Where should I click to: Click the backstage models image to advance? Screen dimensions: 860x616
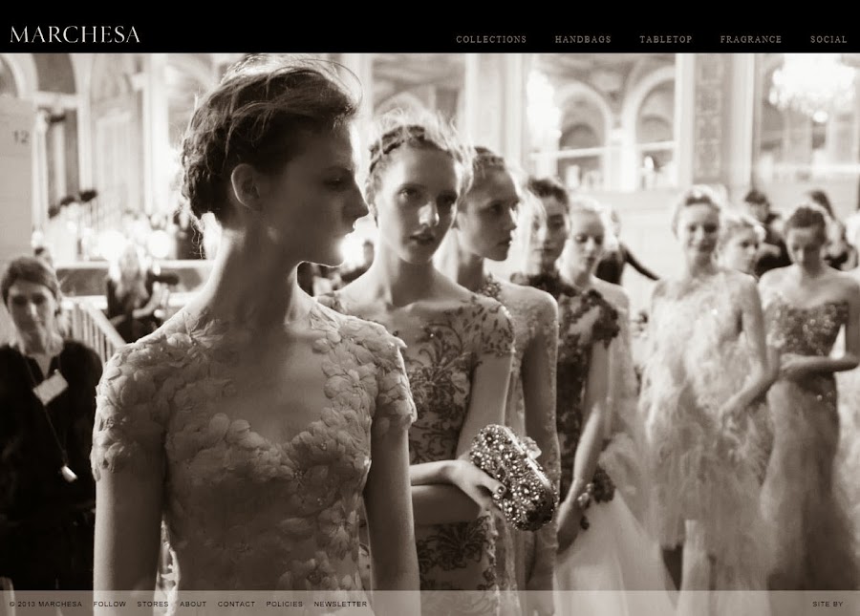point(430,325)
